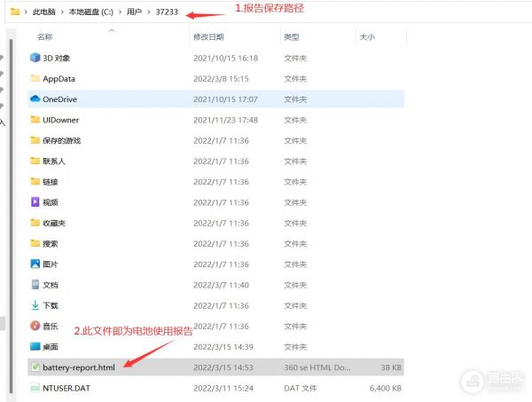Sort by 修改日期 column header
The image size is (532, 402).
208,36
